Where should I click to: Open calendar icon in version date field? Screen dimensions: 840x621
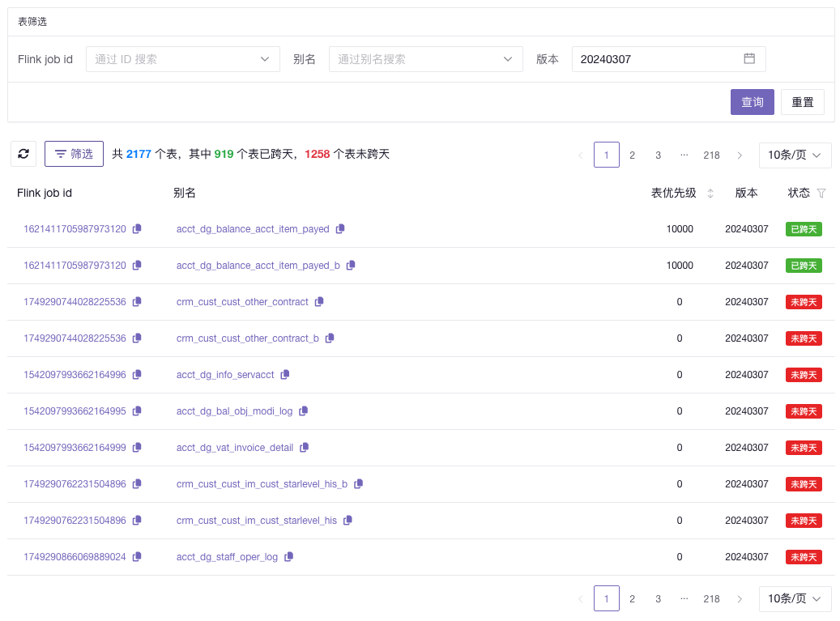(749, 59)
